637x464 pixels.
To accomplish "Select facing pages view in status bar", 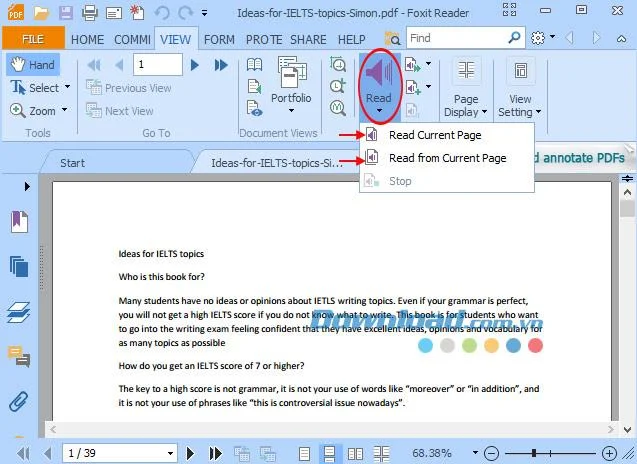I will coord(355,453).
